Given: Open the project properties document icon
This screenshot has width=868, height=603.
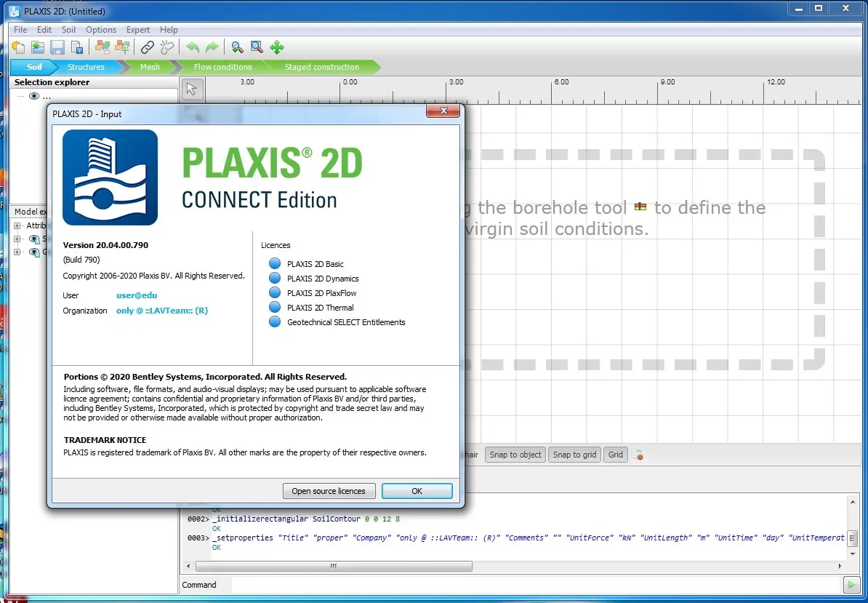Looking at the screenshot, I should pyautogui.click(x=77, y=47).
